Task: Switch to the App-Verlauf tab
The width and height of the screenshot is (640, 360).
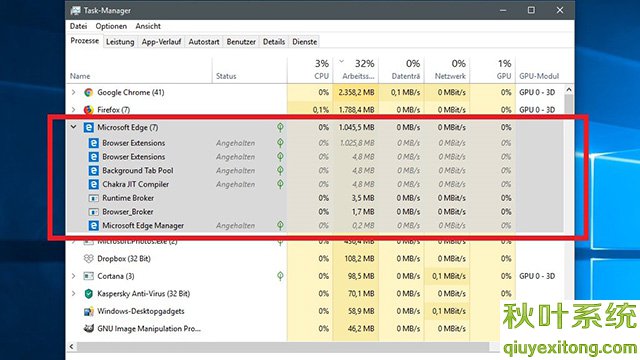Action: click(x=161, y=42)
